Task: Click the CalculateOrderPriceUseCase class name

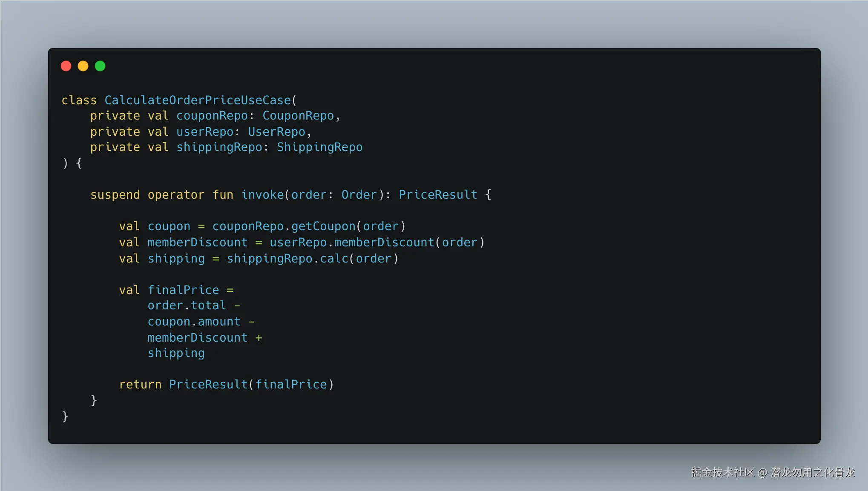Action: pos(198,100)
